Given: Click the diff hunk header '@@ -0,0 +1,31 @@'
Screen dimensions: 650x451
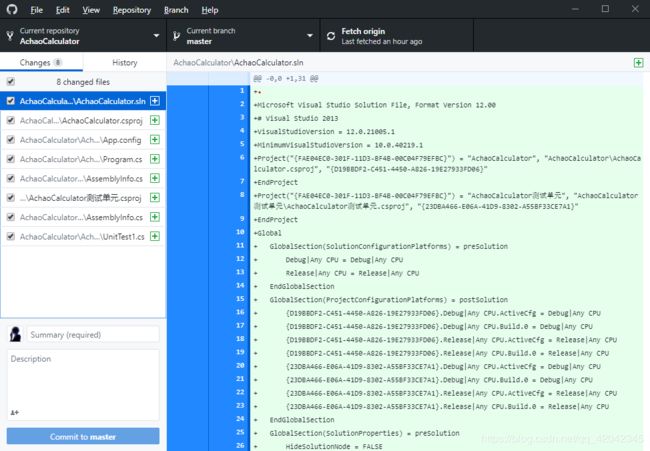Looking at the screenshot, I should pyautogui.click(x=286, y=78).
